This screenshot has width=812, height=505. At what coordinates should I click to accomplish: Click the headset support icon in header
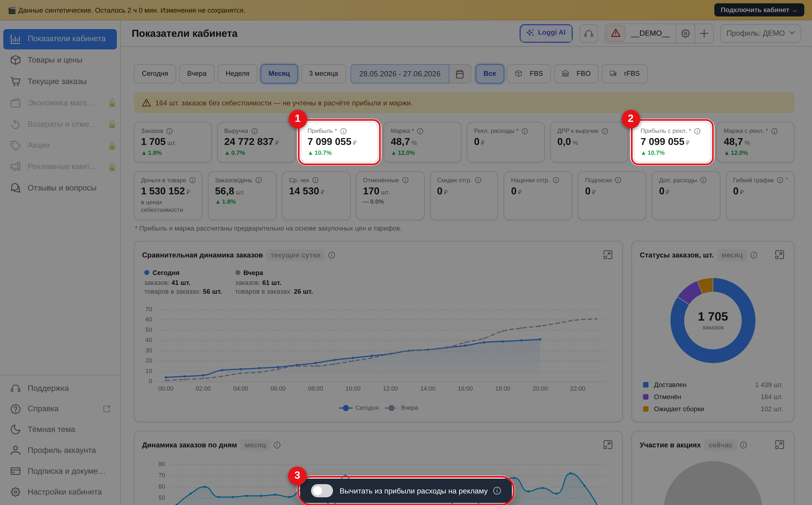coord(588,33)
